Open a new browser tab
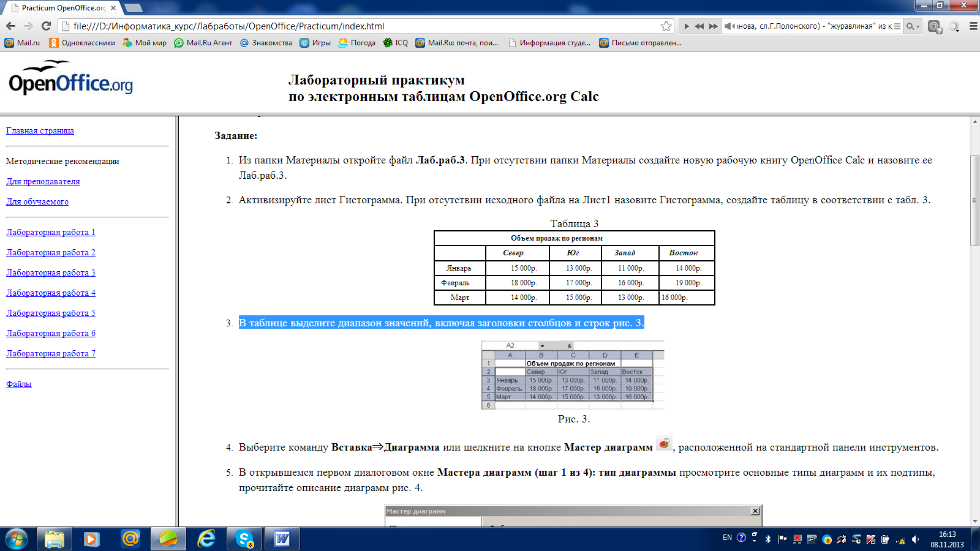980x551 pixels. [x=133, y=8]
